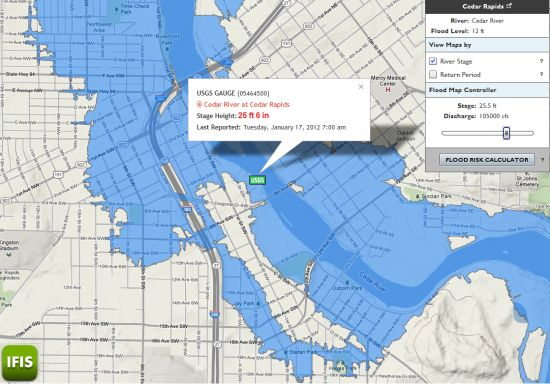Select the Flood Map Controller section header

tap(488, 90)
